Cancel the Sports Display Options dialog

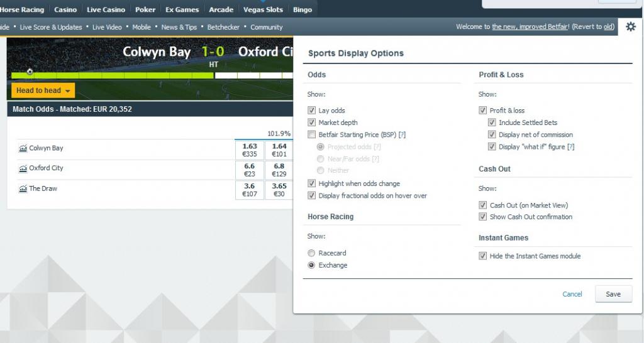[x=572, y=294]
